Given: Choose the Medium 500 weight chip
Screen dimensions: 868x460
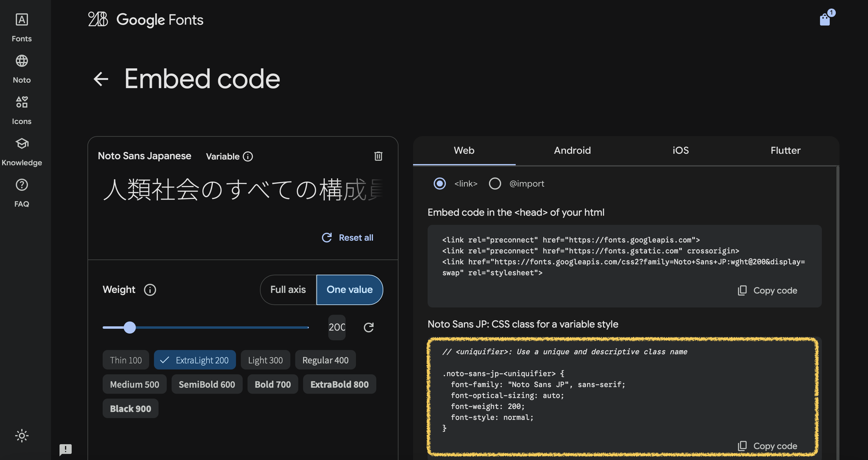Looking at the screenshot, I should [x=135, y=384].
